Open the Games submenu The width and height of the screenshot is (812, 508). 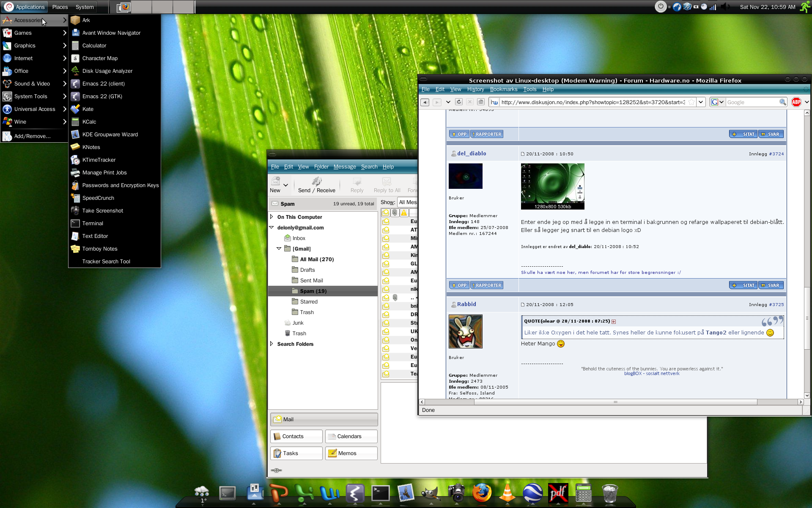pos(34,33)
